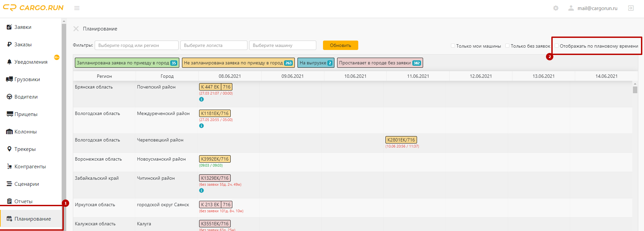
Task: Toggle Отображать по плановому времени checkbox
Action: 556,46
